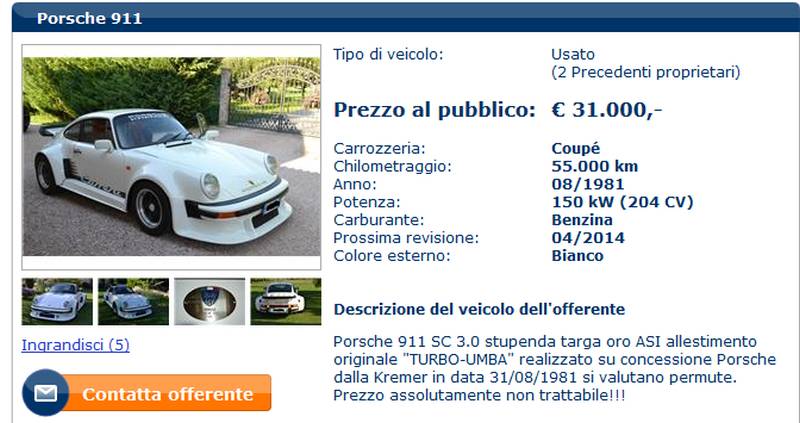Select the first small car thumbnail

tap(57, 302)
